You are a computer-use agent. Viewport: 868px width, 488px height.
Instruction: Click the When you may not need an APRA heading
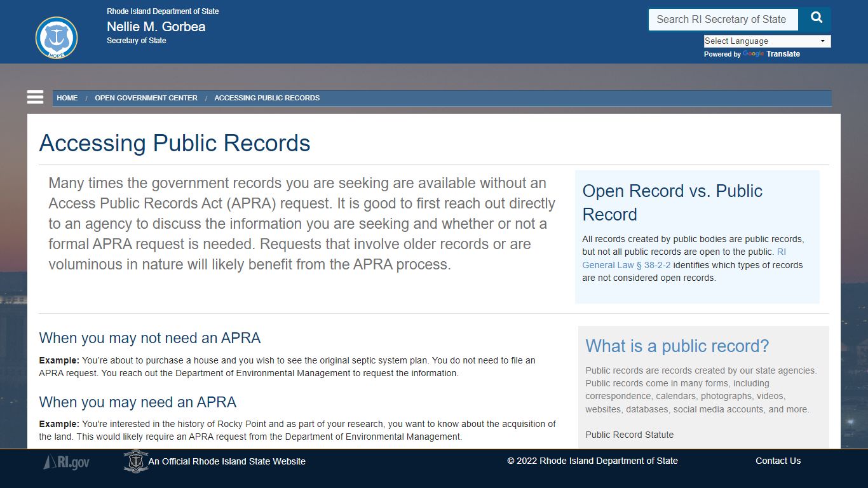150,337
